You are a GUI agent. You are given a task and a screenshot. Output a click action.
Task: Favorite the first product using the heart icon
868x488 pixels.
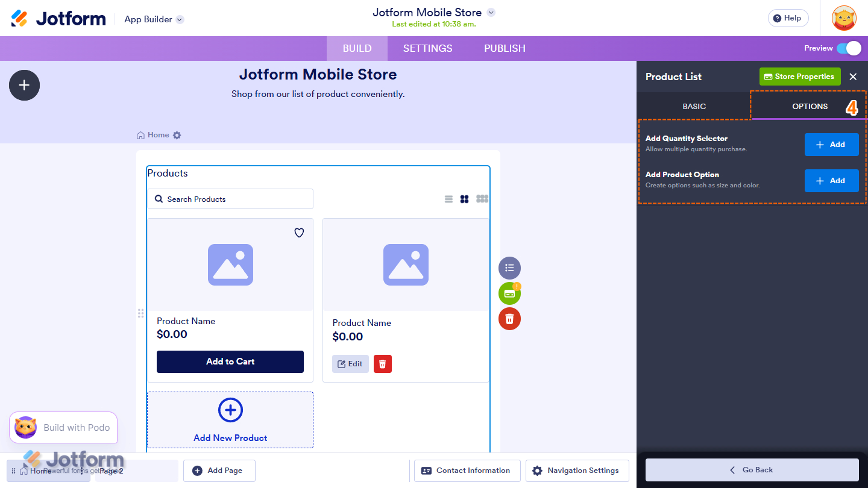click(x=299, y=233)
